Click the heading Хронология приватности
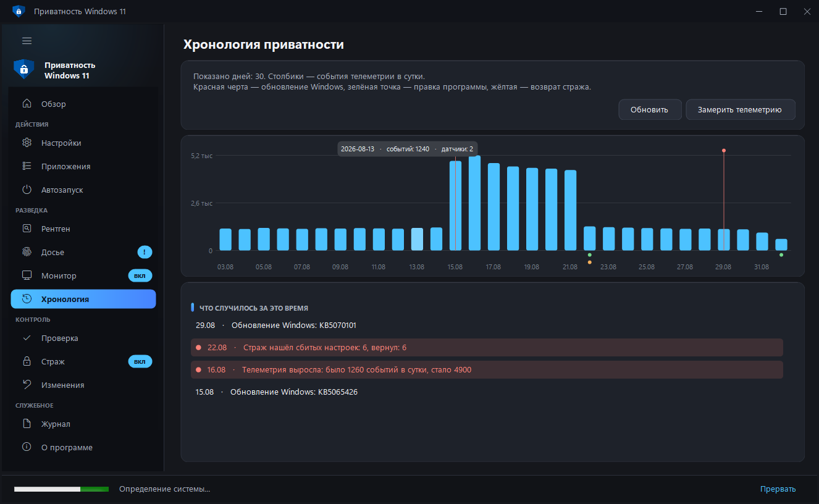 [264, 44]
